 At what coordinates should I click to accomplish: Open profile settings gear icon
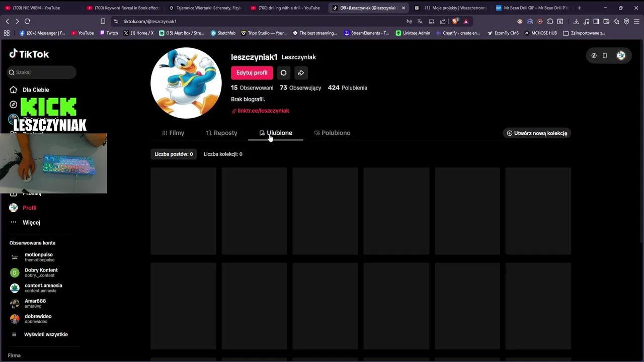tap(284, 73)
